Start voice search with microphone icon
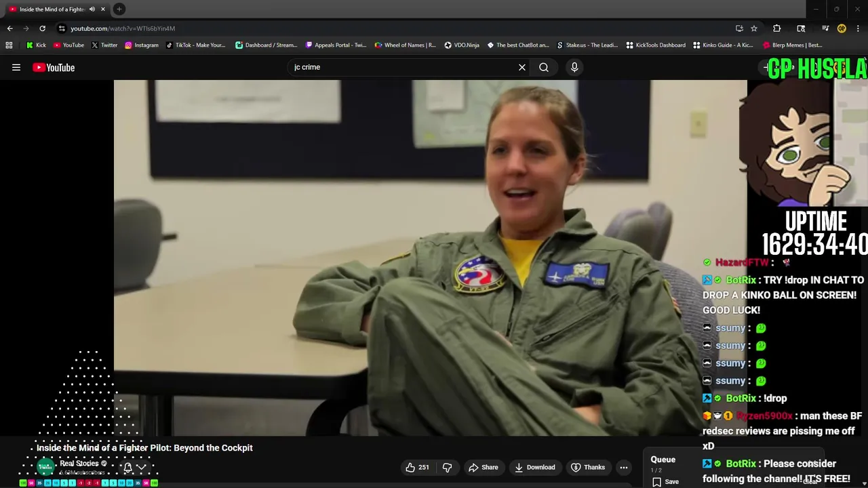 pyautogui.click(x=574, y=67)
